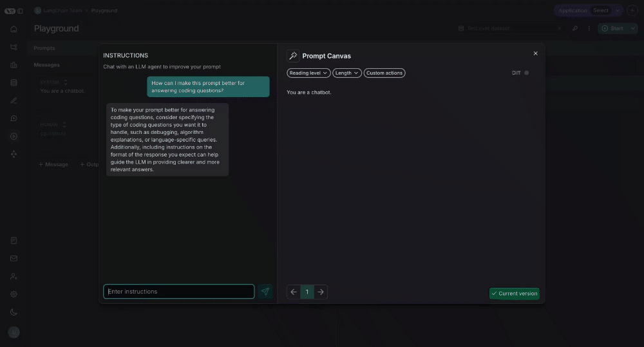Toggle dark mode moon icon
The width and height of the screenshot is (644, 347).
pos(14,312)
